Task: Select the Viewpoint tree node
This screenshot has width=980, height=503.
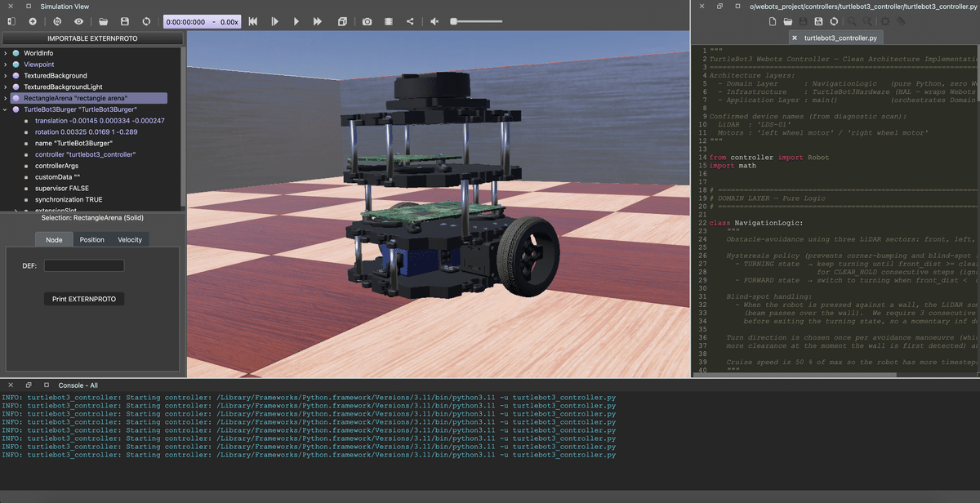Action: [x=39, y=64]
